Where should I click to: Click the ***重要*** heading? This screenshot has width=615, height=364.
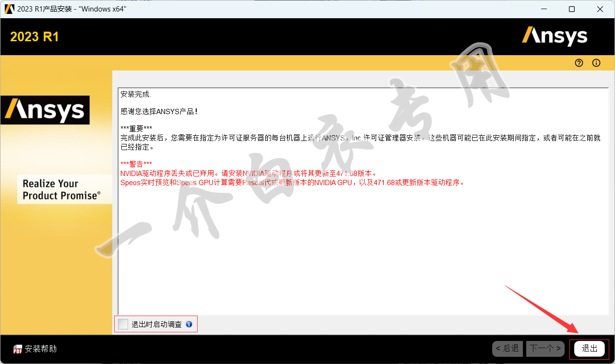click(136, 129)
